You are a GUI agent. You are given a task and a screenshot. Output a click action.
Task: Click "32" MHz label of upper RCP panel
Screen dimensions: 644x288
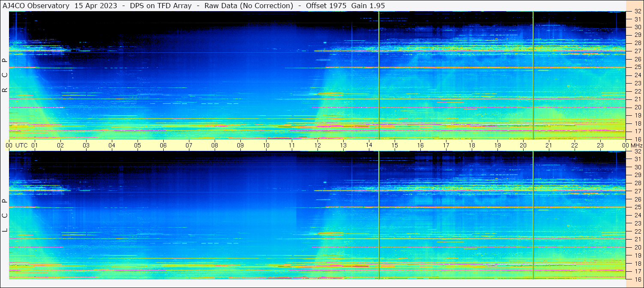(637, 12)
